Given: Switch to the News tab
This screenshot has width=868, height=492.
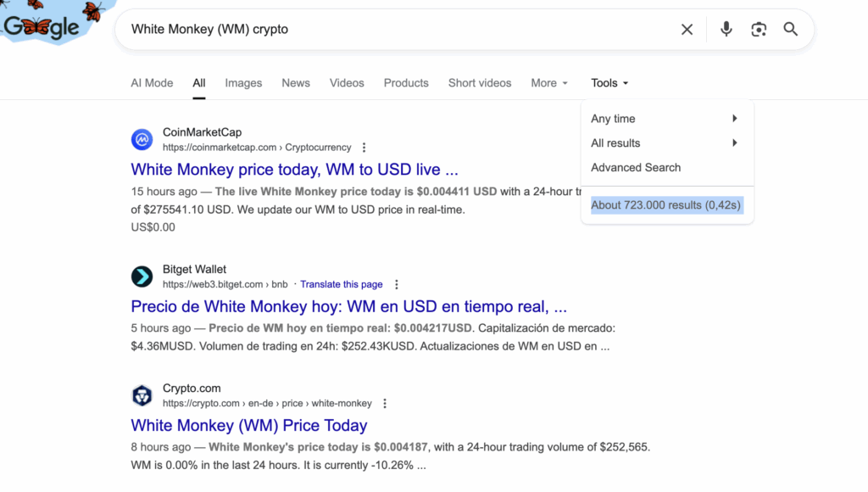Looking at the screenshot, I should click(296, 83).
